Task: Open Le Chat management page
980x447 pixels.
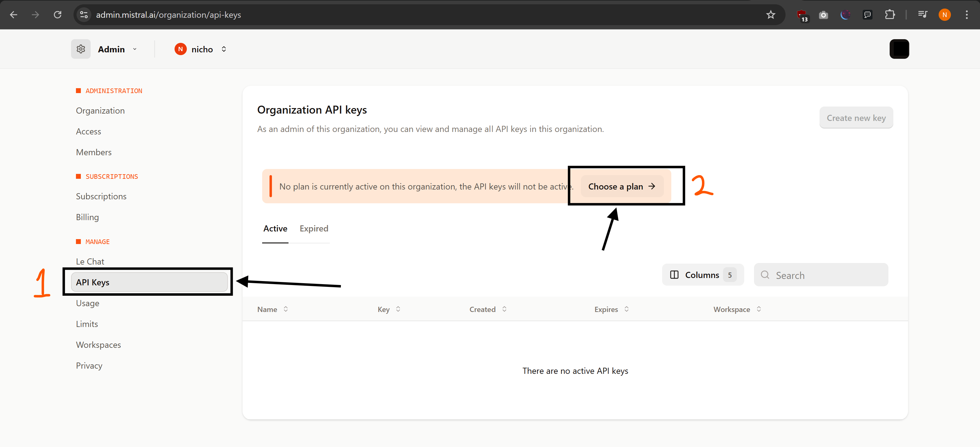Action: pyautogui.click(x=90, y=261)
